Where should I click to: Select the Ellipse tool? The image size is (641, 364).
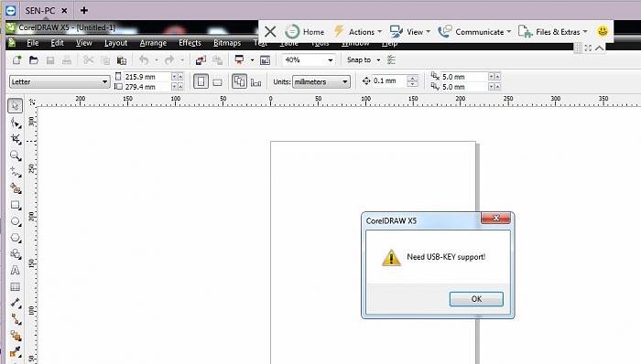(x=16, y=221)
